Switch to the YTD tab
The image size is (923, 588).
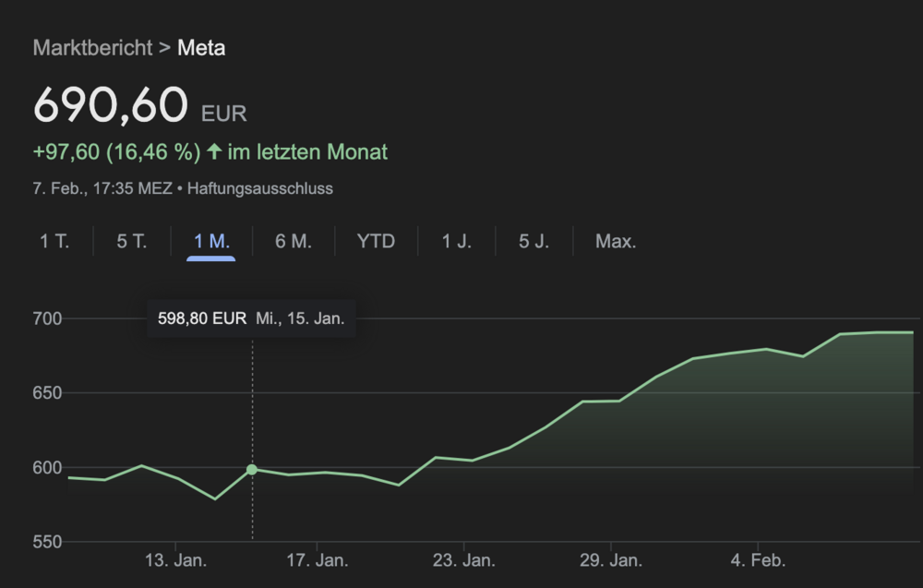click(376, 242)
